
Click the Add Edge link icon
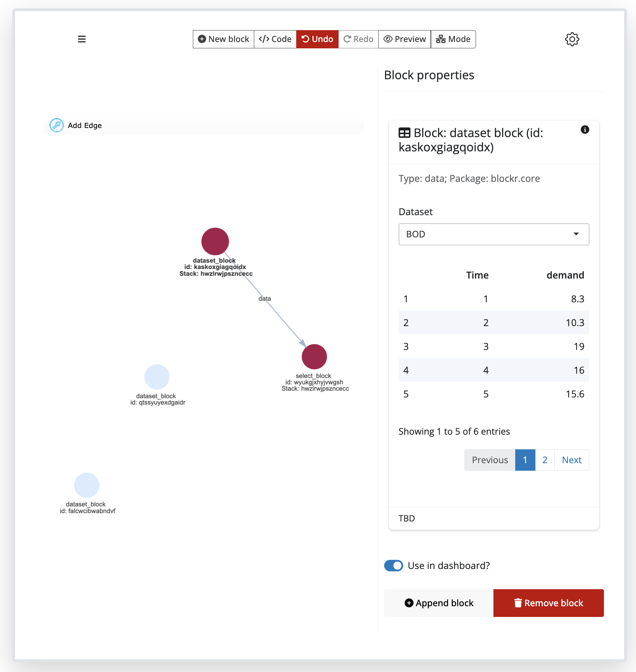(57, 125)
